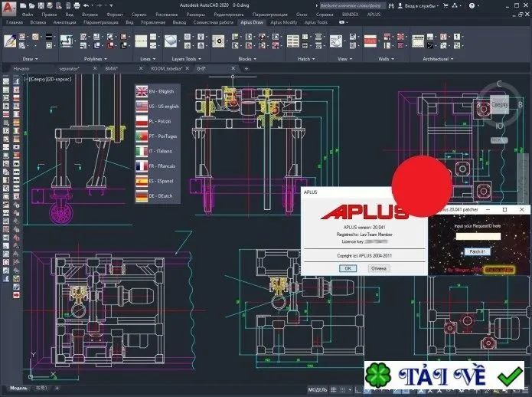This screenshot has height=397, width=532.
Task: Click the large icon in the Architectural panel
Action: tap(418, 41)
